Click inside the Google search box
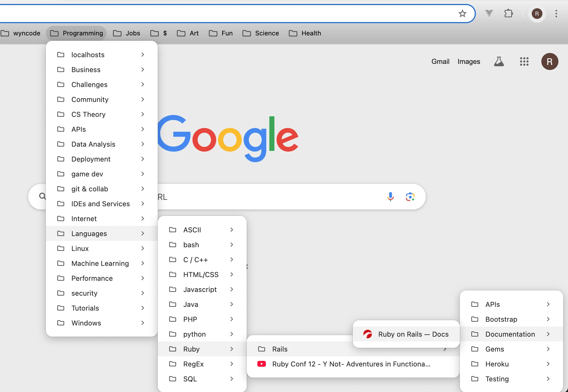This screenshot has height=392, width=568. coord(266,197)
